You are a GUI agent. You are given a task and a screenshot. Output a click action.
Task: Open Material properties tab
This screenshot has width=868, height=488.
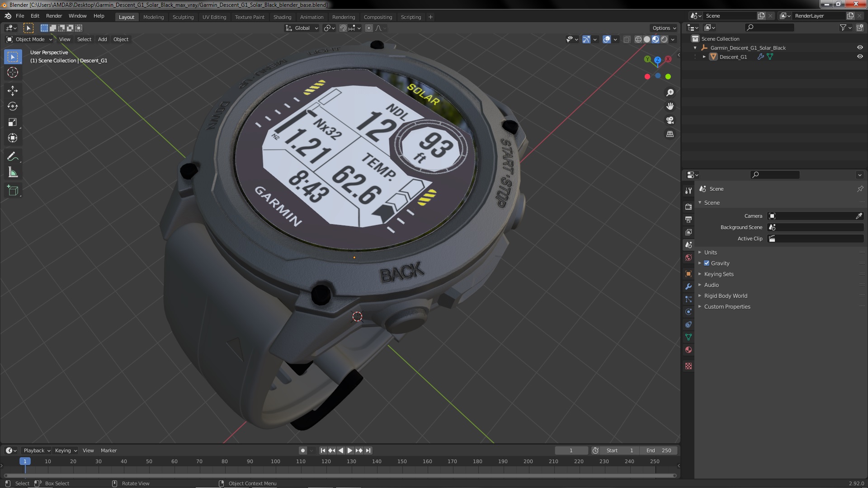pyautogui.click(x=689, y=350)
